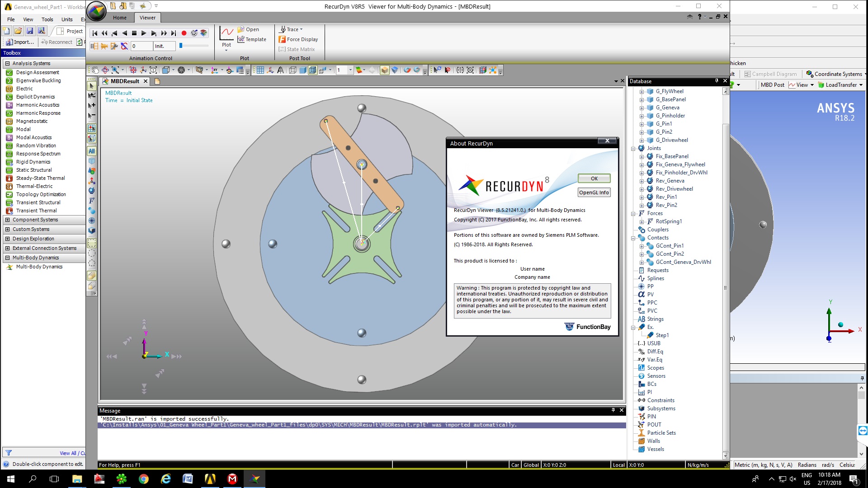Pin the Message panel
Image resolution: width=868 pixels, height=488 pixels.
[x=613, y=410]
